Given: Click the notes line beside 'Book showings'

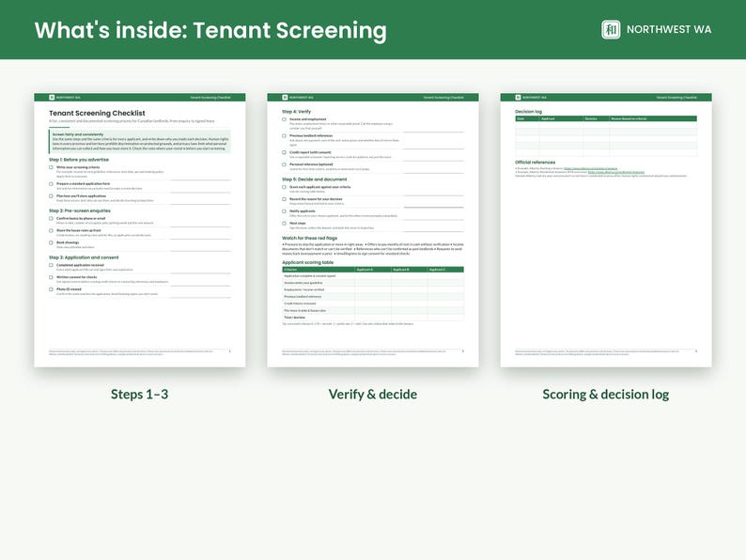Looking at the screenshot, I should click(x=200, y=251).
